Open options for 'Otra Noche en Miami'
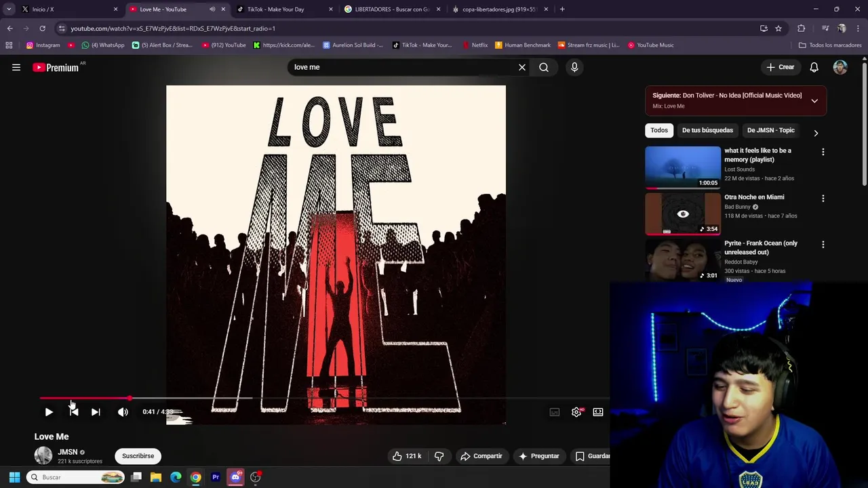868x488 pixels. 823,199
